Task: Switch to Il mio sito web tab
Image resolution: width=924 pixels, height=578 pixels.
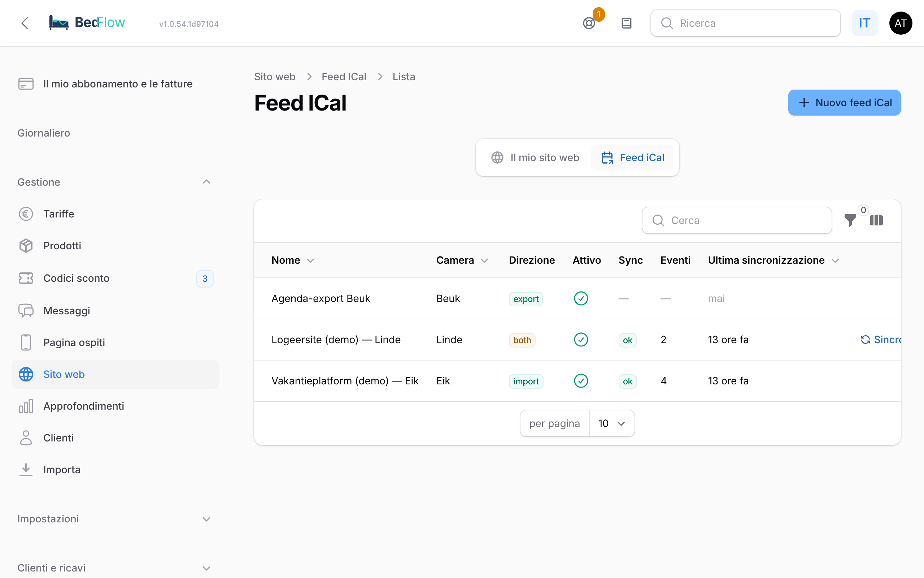Action: [x=535, y=158]
